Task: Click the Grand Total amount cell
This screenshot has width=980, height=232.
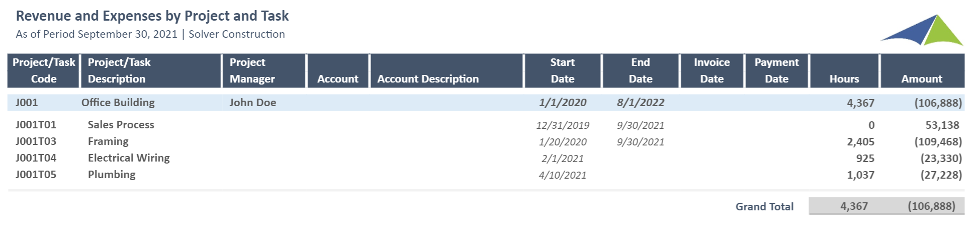Action: [x=931, y=206]
